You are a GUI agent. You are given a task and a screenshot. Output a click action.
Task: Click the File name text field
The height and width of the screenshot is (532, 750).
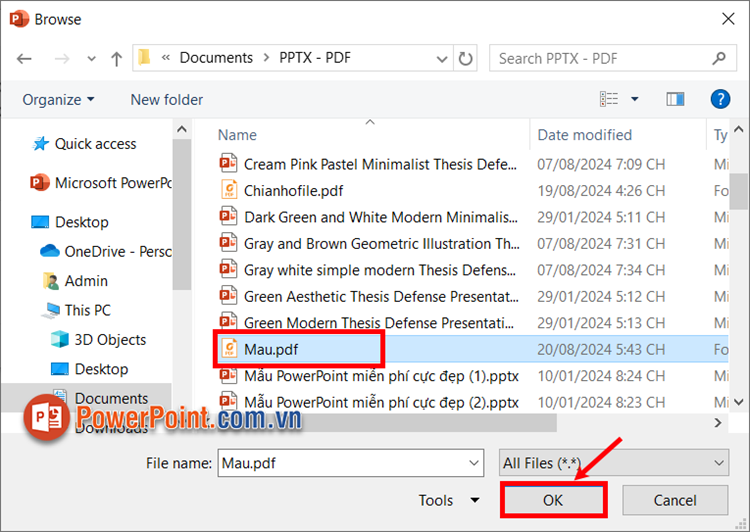click(342, 463)
